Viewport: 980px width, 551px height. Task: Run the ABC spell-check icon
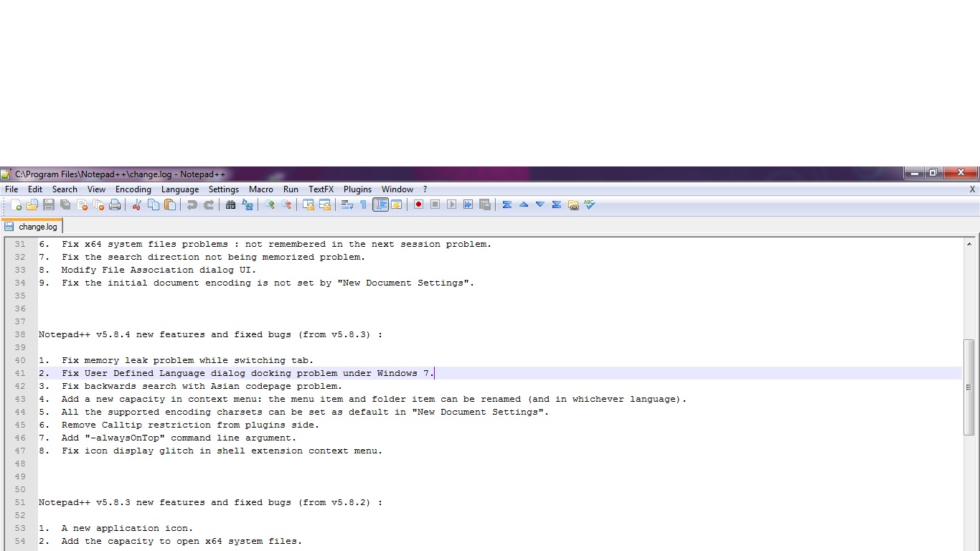click(590, 205)
